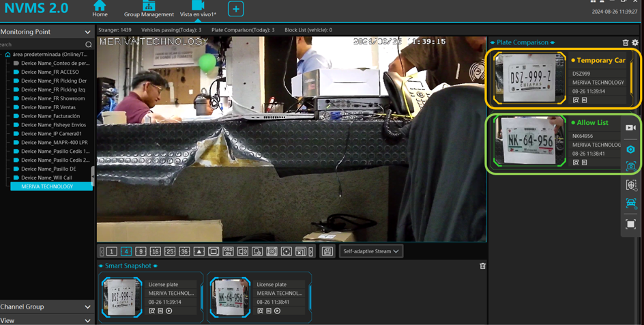This screenshot has width=644, height=325.
Task: Click the video camera icon in sidebar
Action: (x=631, y=128)
